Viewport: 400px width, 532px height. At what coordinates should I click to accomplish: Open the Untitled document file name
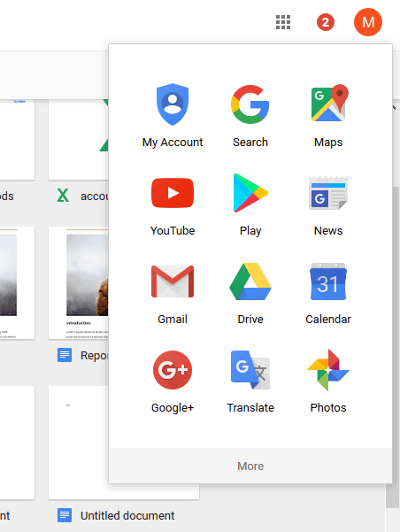(x=127, y=515)
